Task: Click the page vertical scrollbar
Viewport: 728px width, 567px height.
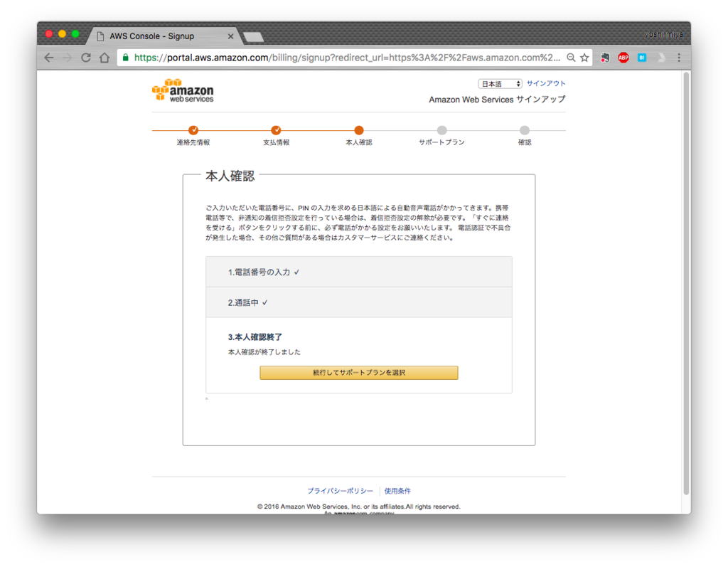Action: point(686,283)
